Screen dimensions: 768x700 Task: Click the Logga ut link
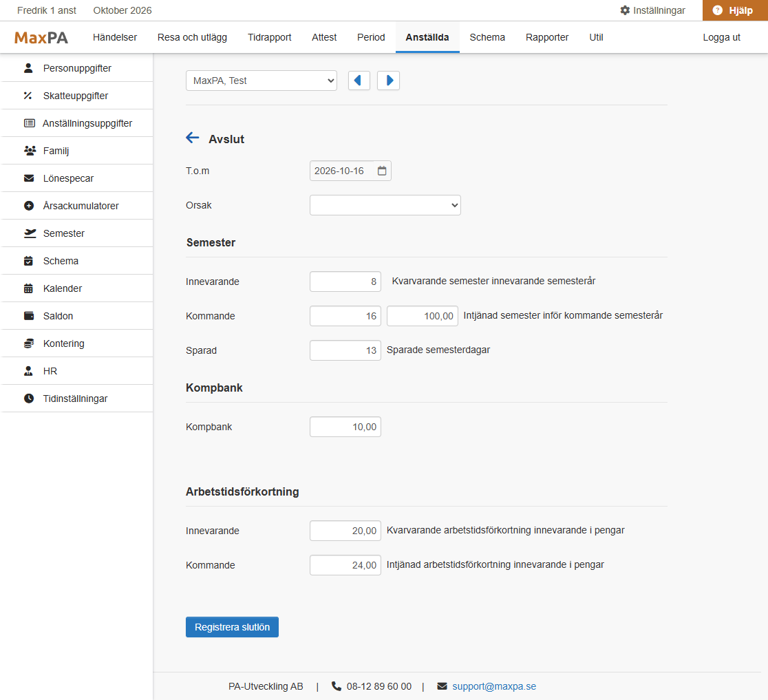pyautogui.click(x=721, y=37)
